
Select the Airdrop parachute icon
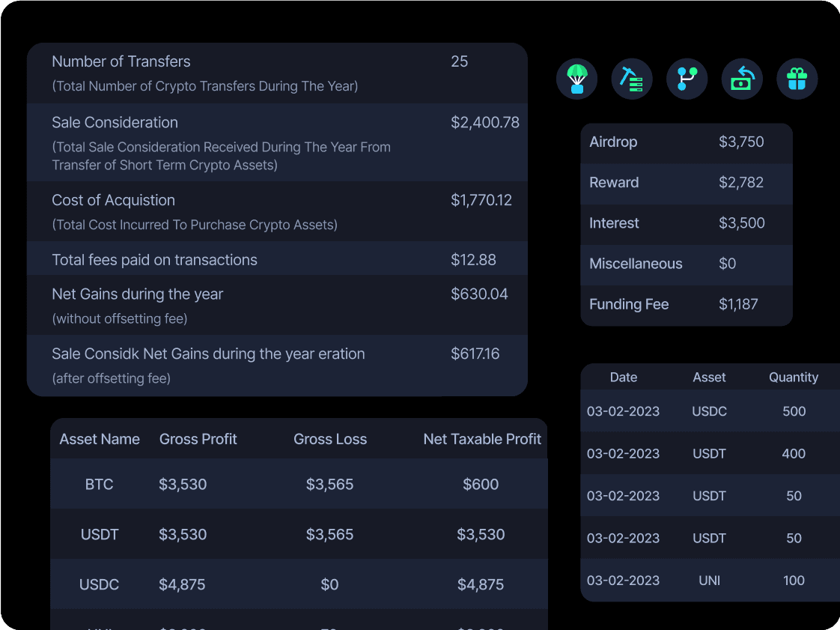coord(576,79)
